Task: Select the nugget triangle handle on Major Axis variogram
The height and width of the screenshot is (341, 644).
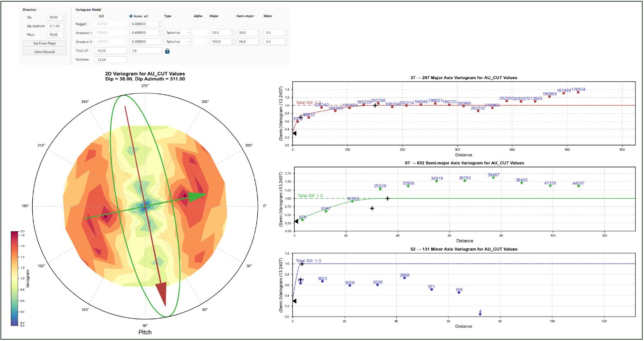Action: click(x=294, y=133)
